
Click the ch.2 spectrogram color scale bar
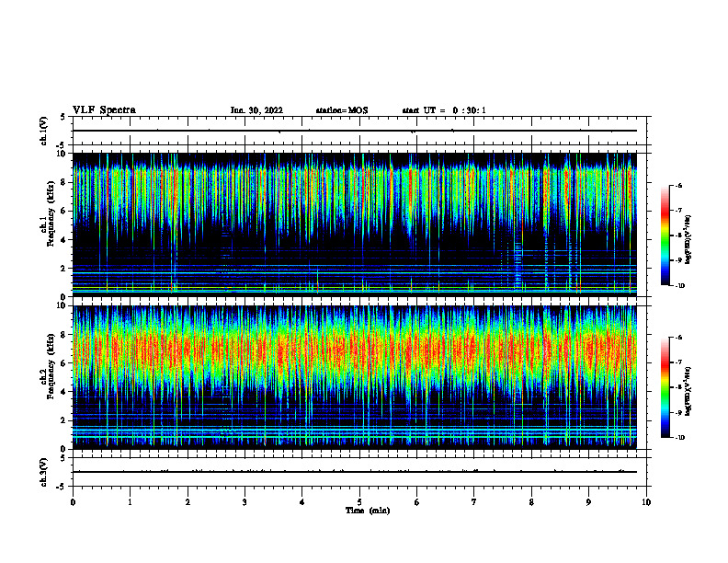coord(665,387)
